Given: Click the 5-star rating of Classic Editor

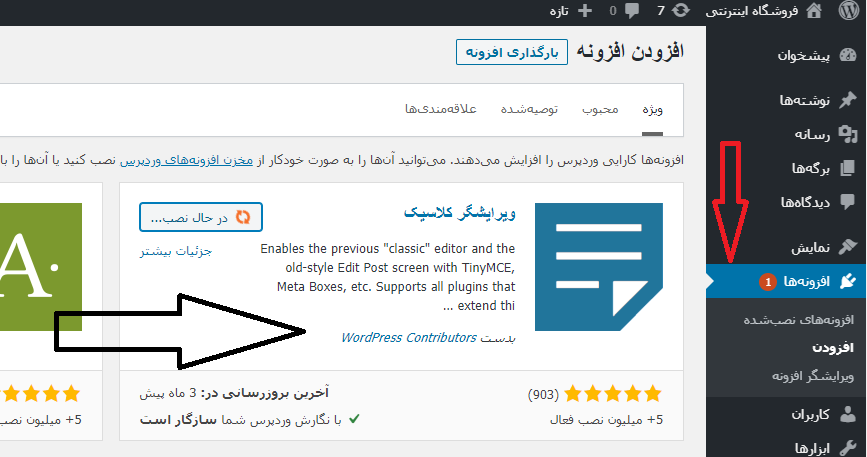Looking at the screenshot, I should pyautogui.click(x=613, y=393).
